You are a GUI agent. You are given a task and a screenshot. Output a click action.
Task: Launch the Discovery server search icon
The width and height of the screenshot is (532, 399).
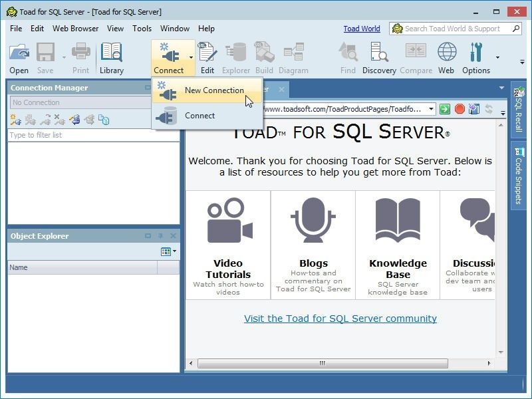tap(379, 53)
